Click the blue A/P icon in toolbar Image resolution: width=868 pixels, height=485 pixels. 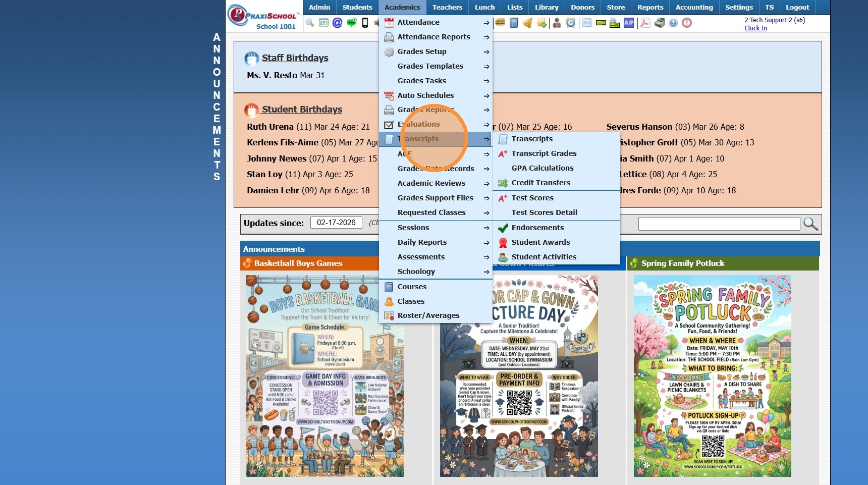click(x=629, y=23)
